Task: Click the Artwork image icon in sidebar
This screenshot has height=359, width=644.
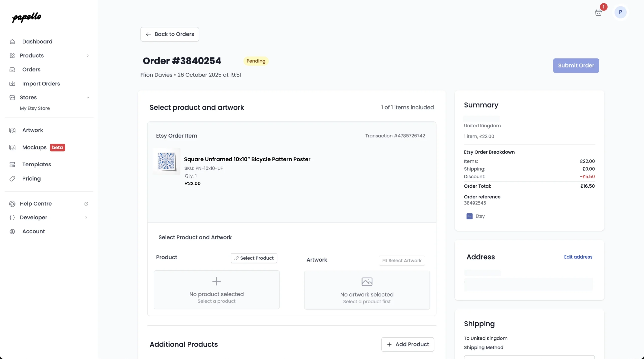Action: (12, 130)
